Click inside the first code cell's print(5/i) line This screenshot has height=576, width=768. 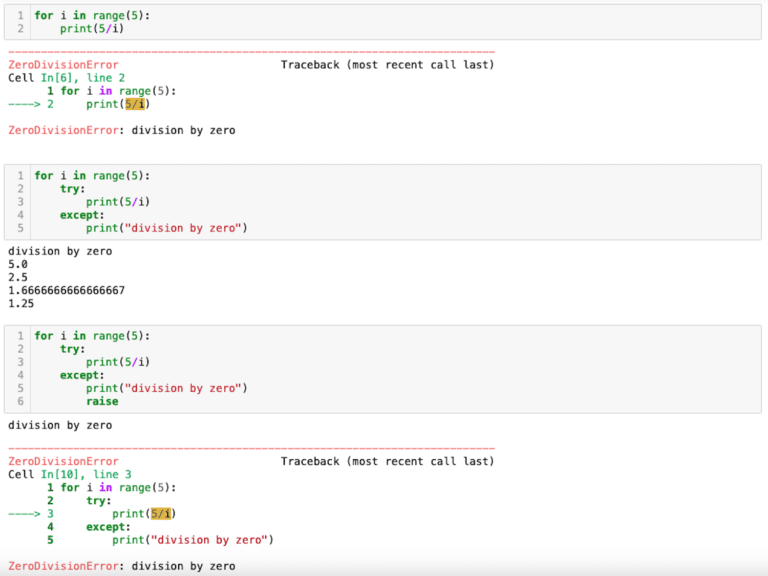tap(92, 28)
